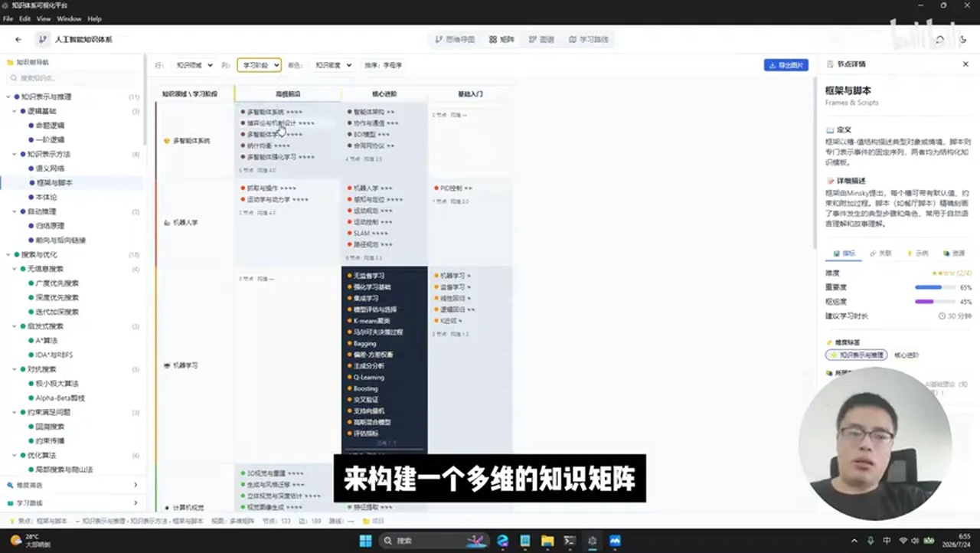
Task: Click the 枢纽度 progress bar
Action: (934, 302)
